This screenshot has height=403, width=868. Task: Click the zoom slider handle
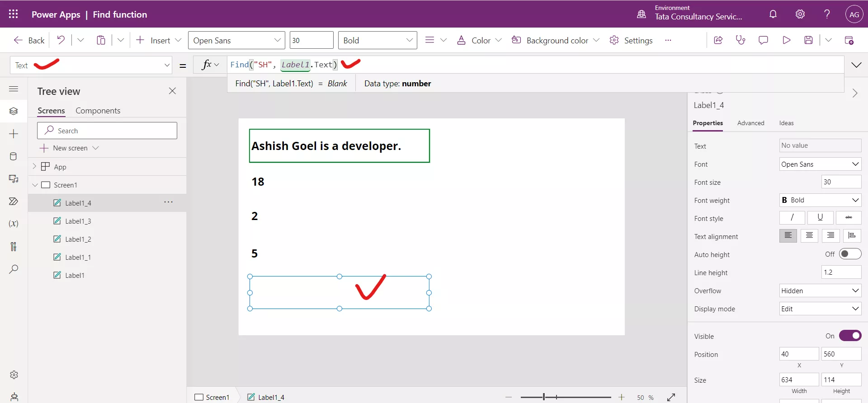point(544,397)
